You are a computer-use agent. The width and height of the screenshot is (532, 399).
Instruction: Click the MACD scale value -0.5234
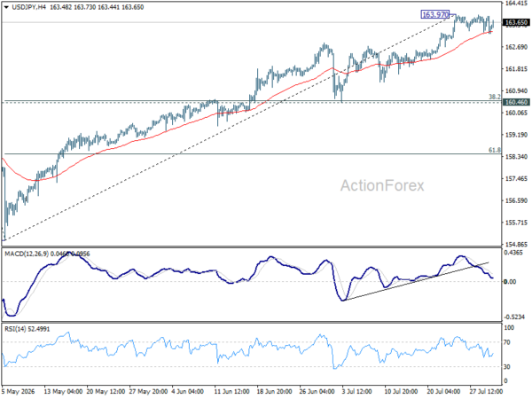(x=514, y=317)
